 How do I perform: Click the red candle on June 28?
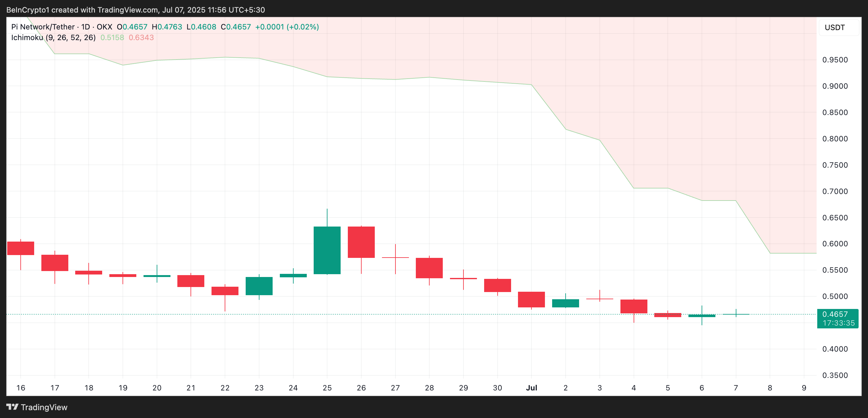429,268
